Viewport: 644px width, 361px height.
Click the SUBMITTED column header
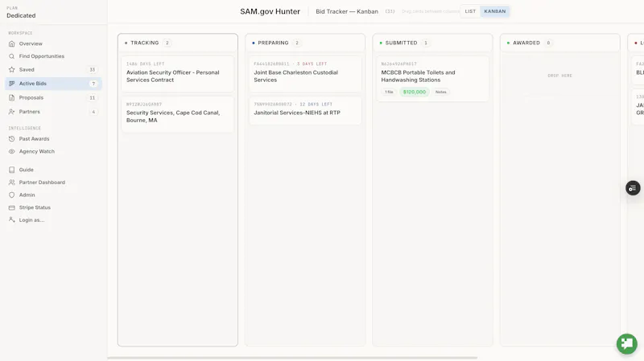[432, 43]
